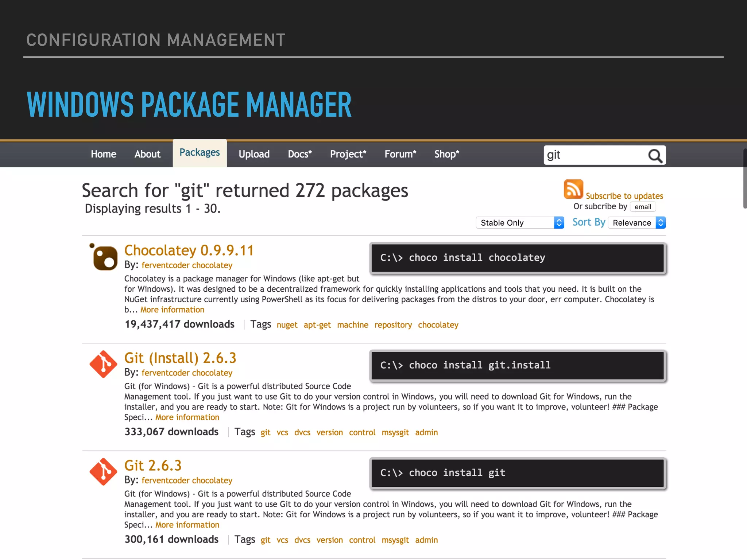Viewport: 747px width, 560px height.
Task: Click the admin tag under Git 2.6.3
Action: click(426, 540)
